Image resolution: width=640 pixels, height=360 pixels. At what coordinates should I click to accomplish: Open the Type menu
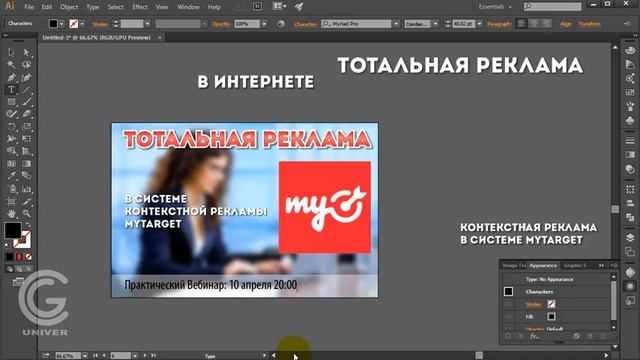93,7
